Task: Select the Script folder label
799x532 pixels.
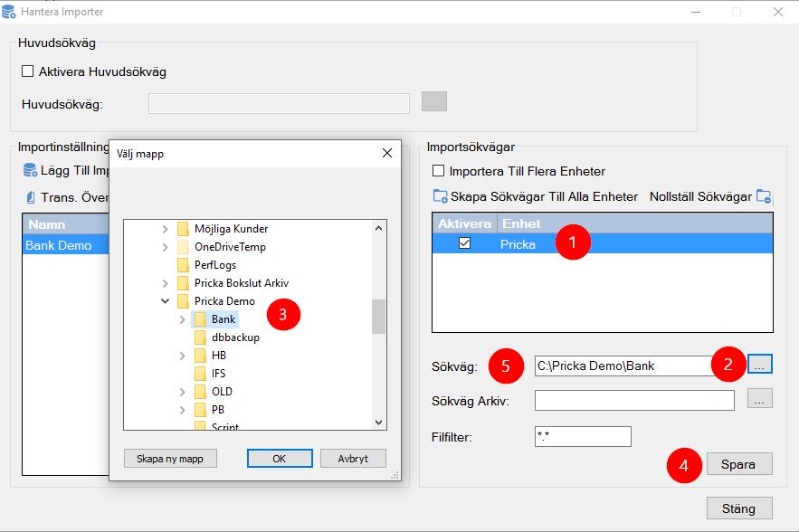Action: pyautogui.click(x=225, y=426)
